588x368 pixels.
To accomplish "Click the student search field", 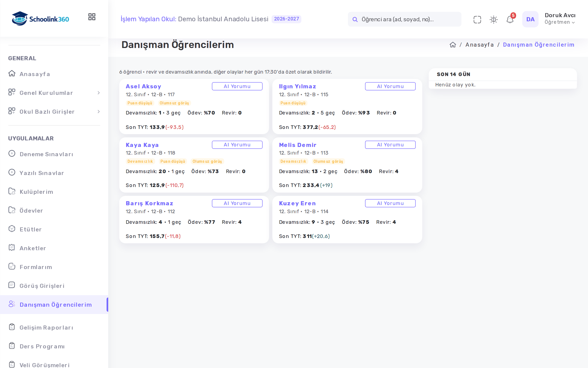I will 405,19.
